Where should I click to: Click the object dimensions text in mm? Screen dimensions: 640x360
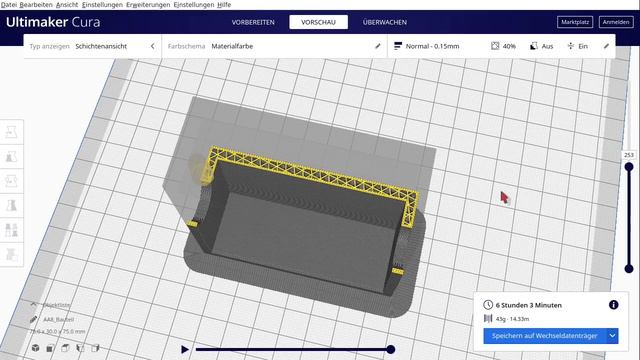[58, 331]
